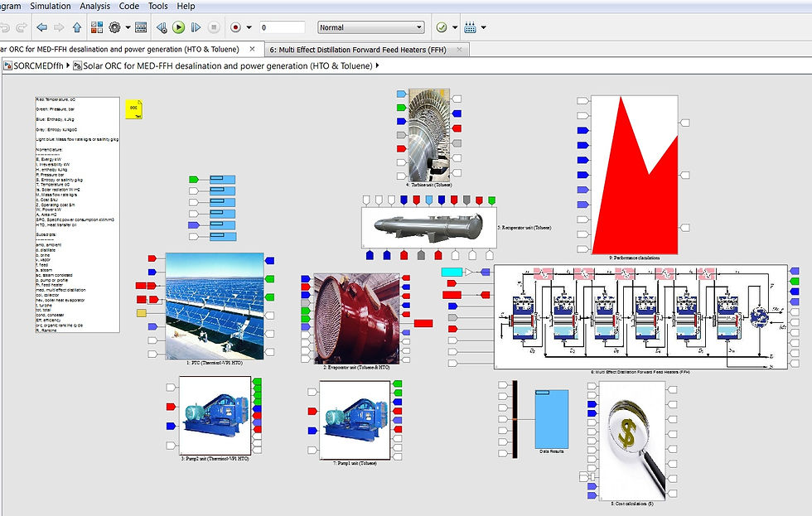
Task: Select the Cost calculation magnifier block
Action: [632, 441]
